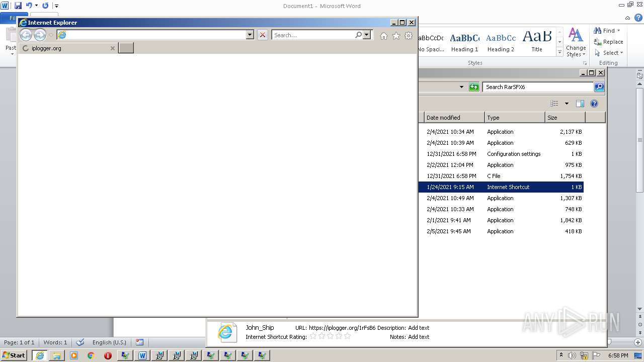Customize the Quick Access Toolbar
Viewport: 644px width, 362px height.
pos(56,6)
